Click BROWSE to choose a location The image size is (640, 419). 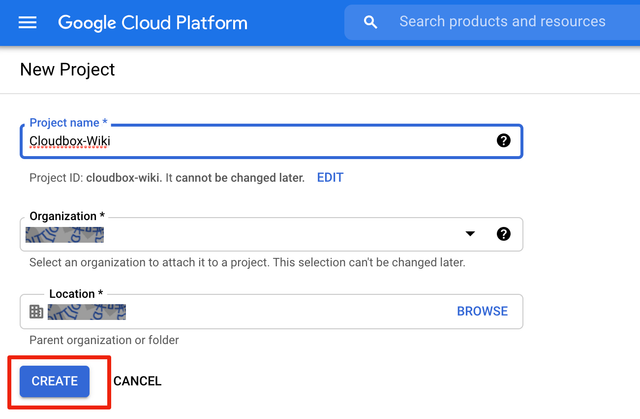tap(482, 311)
